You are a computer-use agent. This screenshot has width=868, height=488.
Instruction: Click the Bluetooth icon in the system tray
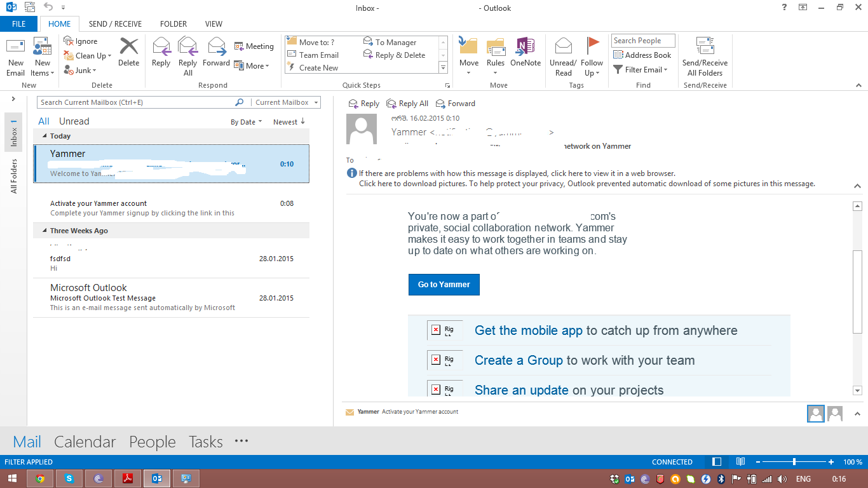tap(721, 479)
